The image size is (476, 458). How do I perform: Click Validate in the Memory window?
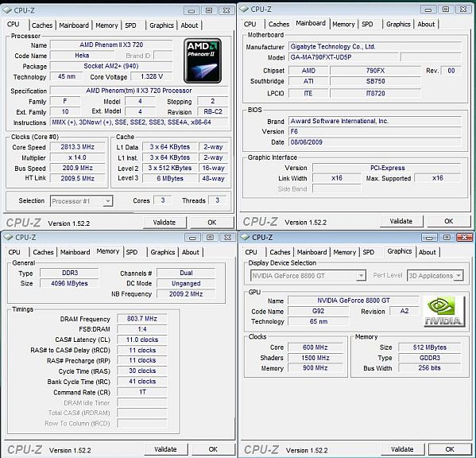(x=165, y=449)
